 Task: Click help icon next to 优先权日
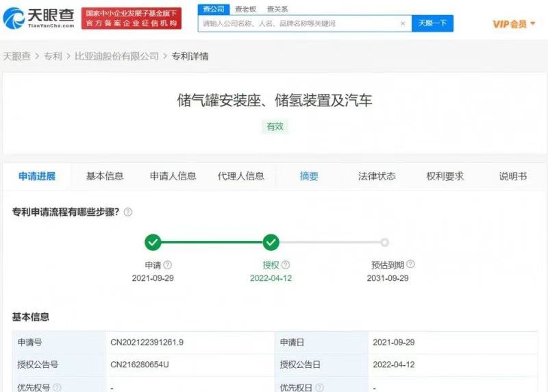click(319, 387)
